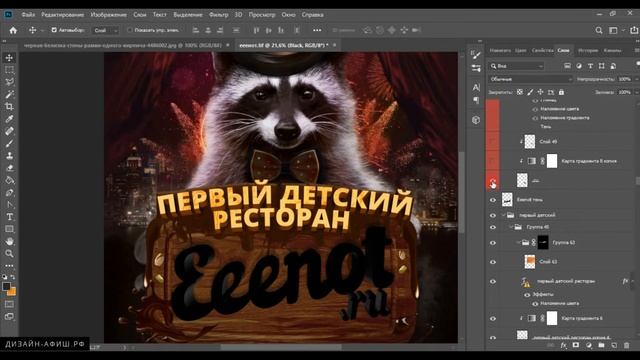Select the Crop tool
The width and height of the screenshot is (640, 360).
click(9, 107)
